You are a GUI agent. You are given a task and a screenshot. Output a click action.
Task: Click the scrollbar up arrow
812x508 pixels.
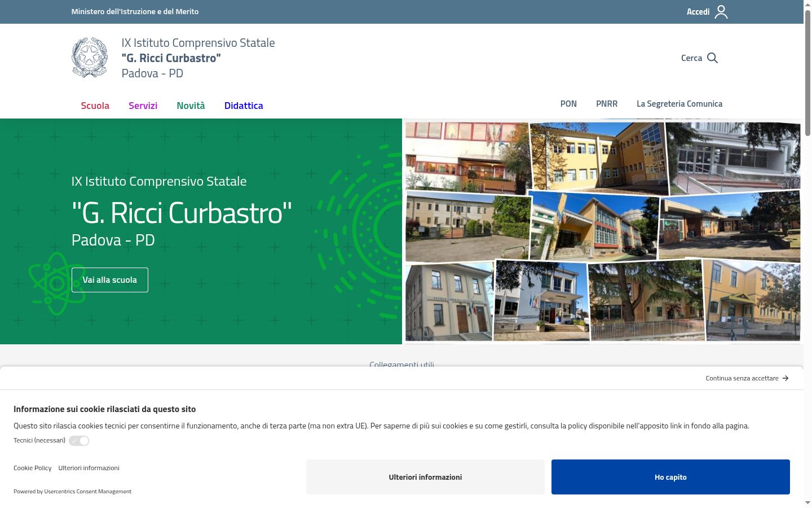[x=807, y=4]
